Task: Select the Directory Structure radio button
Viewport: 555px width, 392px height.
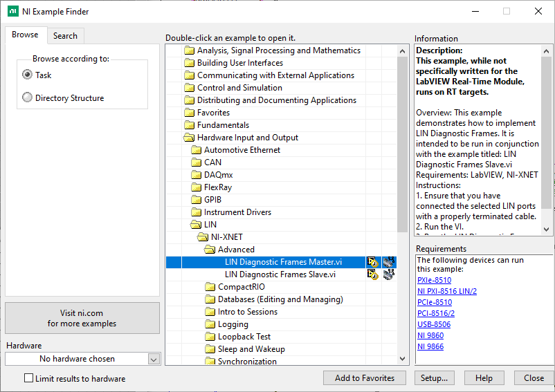Action: click(x=27, y=97)
